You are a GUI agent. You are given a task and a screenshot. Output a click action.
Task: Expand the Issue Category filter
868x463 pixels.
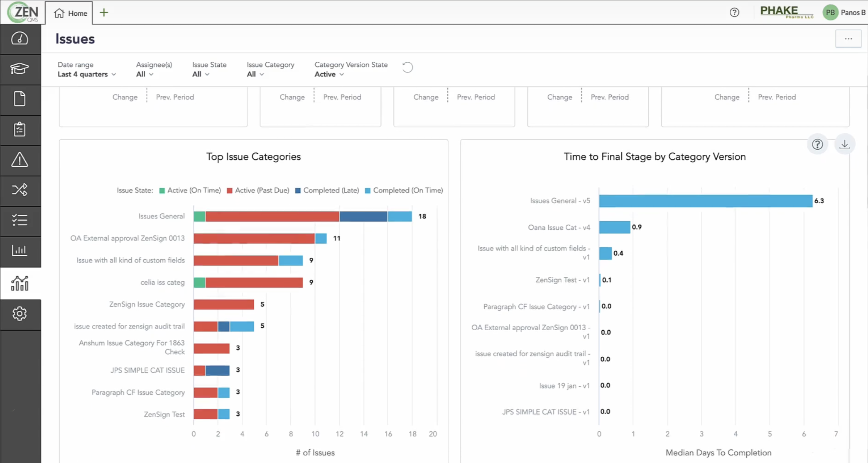[255, 74]
